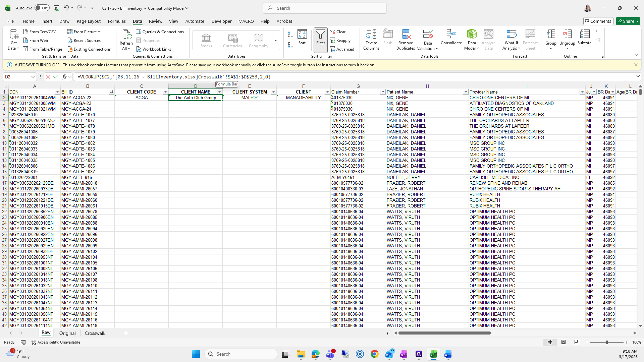Open the Formulas ribbon tab
Image resolution: width=644 pixels, height=362 pixels.
click(x=117, y=21)
